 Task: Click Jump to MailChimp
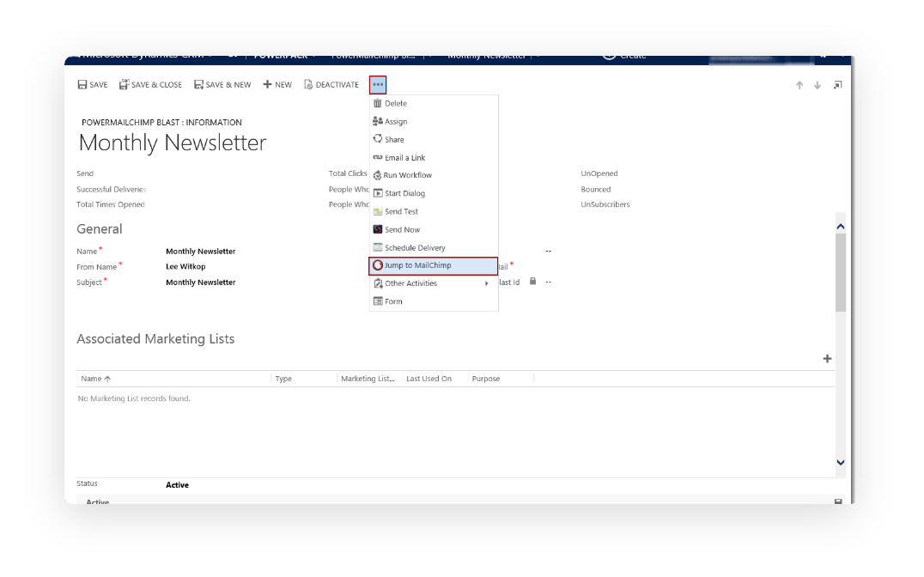434,266
